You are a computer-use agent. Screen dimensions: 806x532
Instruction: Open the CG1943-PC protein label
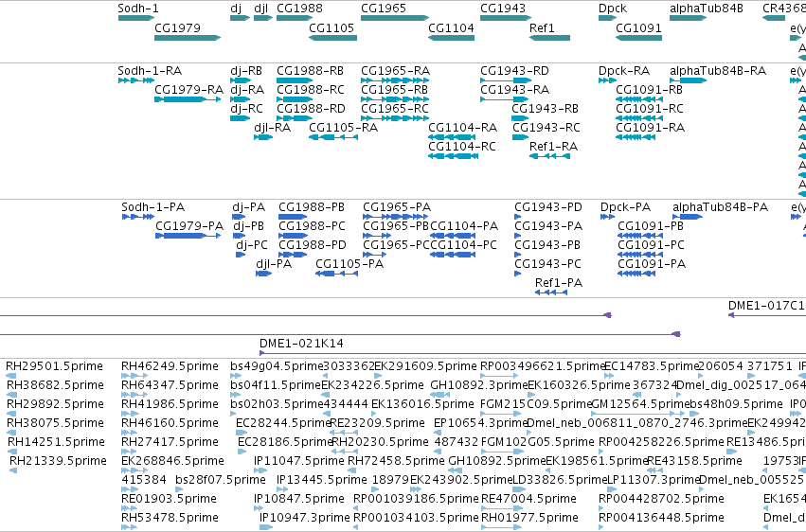point(548,264)
